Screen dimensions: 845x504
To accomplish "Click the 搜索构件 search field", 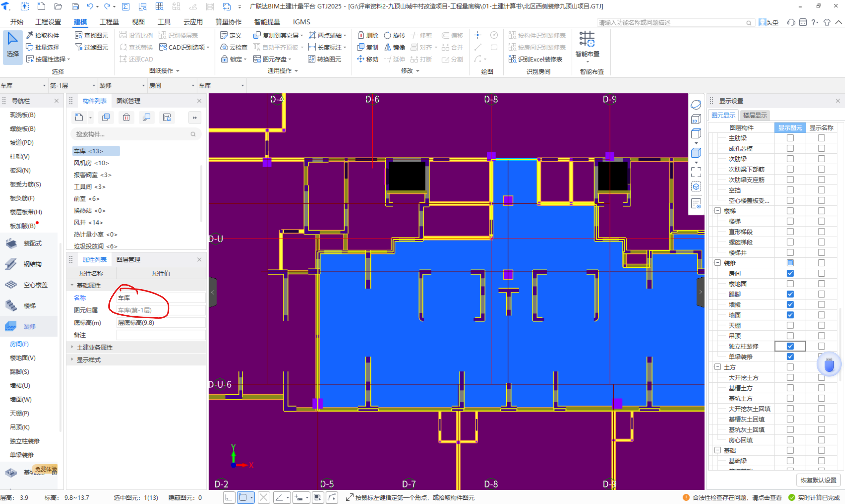I will coord(135,134).
